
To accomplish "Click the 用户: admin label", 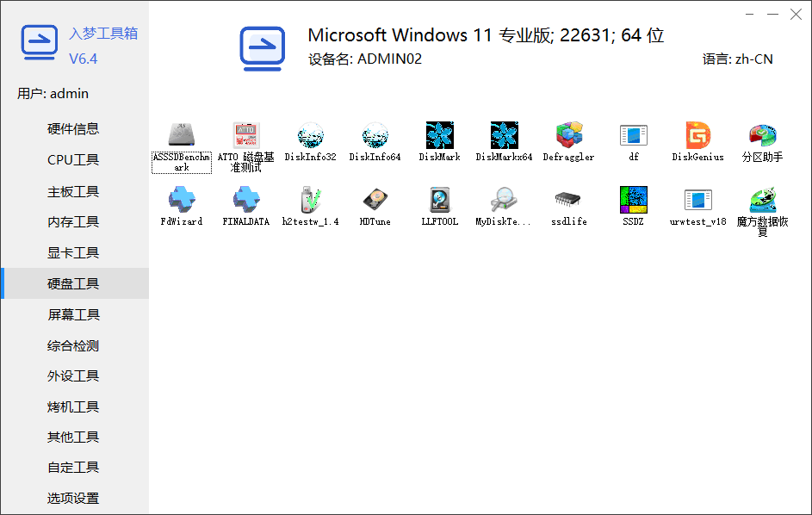I will [53, 94].
